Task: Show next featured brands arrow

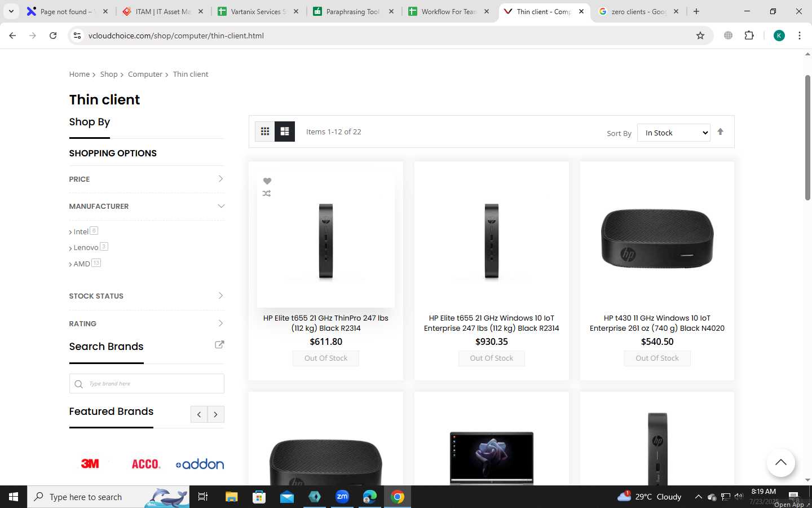Action: (216, 414)
